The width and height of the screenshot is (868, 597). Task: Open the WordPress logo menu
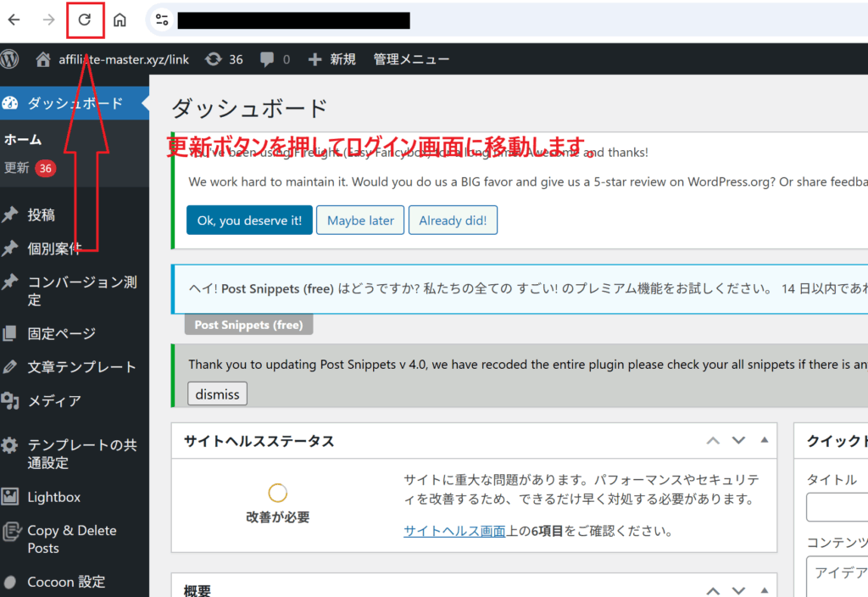click(x=10, y=59)
